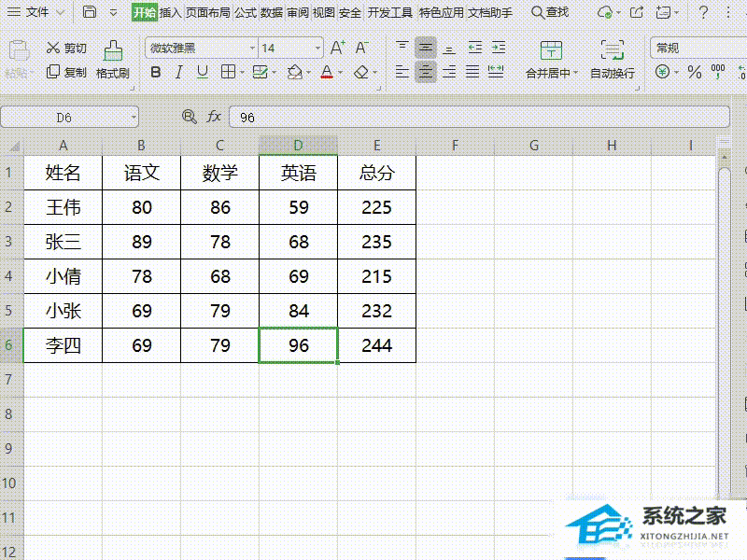Toggle Auto Wrap Text (自动换行)

[x=613, y=52]
